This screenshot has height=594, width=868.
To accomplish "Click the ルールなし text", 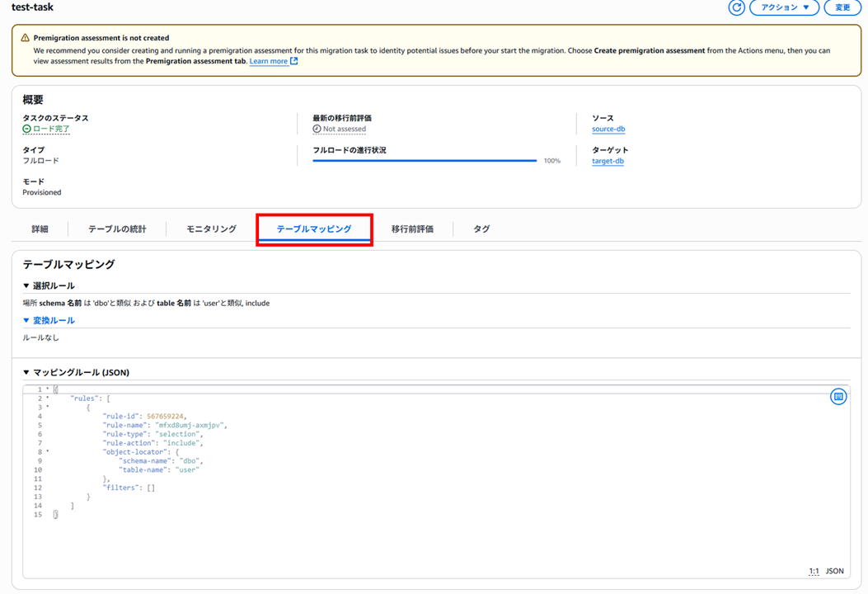I will [40, 337].
